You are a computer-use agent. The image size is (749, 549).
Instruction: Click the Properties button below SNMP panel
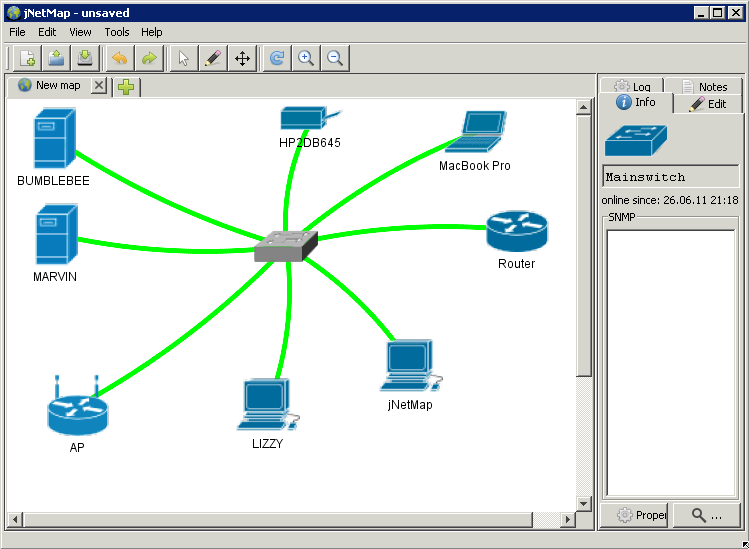tap(641, 515)
